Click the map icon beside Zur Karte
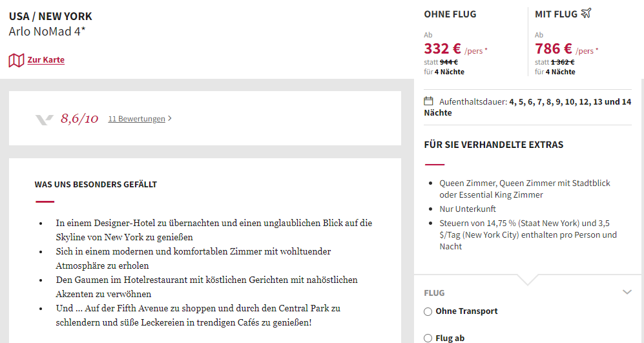 click(x=16, y=60)
